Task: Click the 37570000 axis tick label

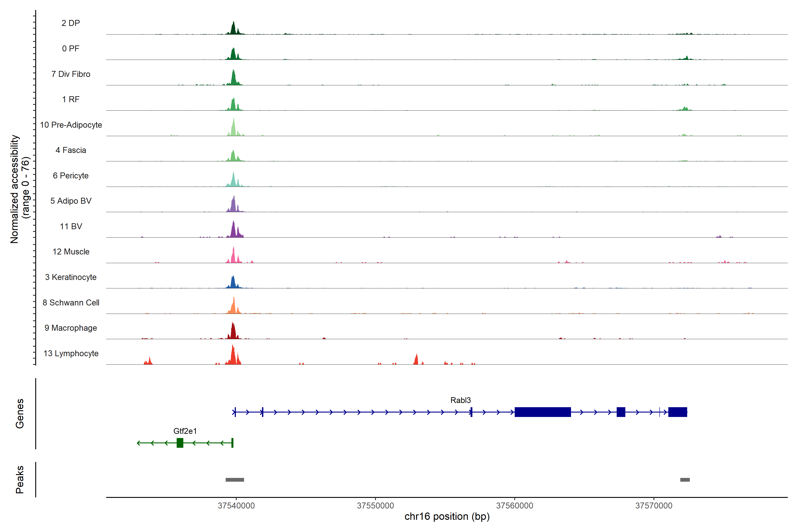Action: click(x=653, y=506)
